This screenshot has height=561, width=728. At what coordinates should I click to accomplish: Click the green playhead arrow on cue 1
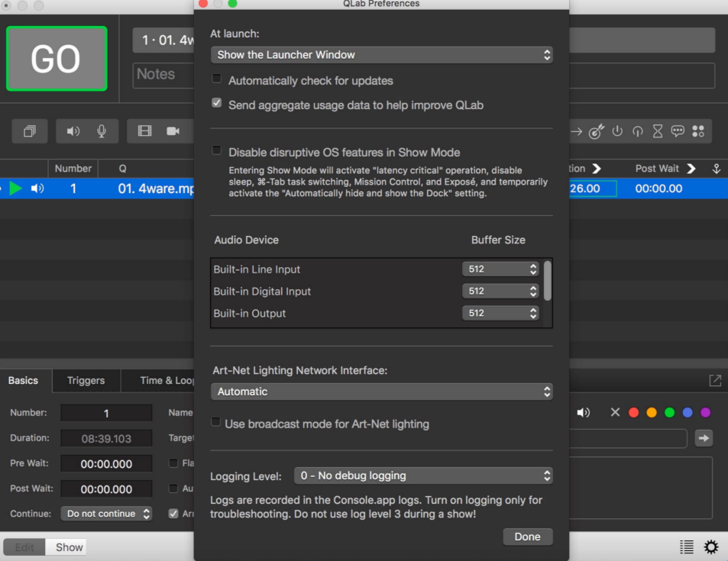(15, 189)
